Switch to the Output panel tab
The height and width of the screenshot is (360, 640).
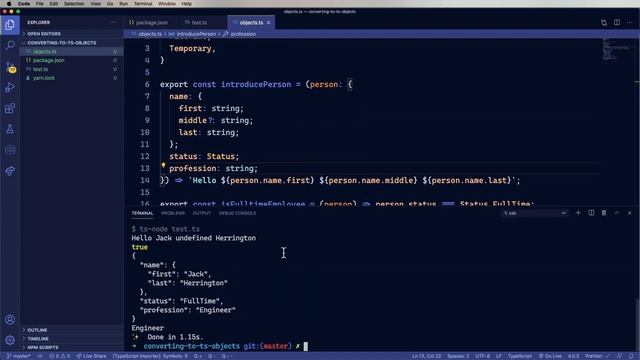(x=202, y=213)
